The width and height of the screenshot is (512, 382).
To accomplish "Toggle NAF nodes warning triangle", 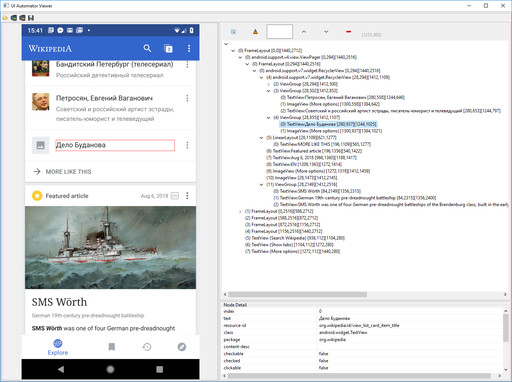I will pyautogui.click(x=255, y=32).
